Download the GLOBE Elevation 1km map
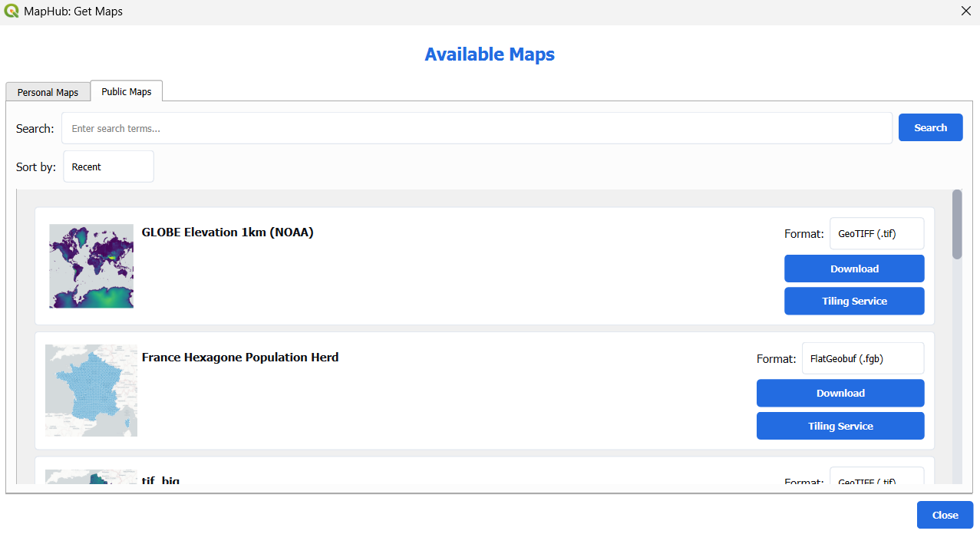980x534 pixels. [854, 269]
